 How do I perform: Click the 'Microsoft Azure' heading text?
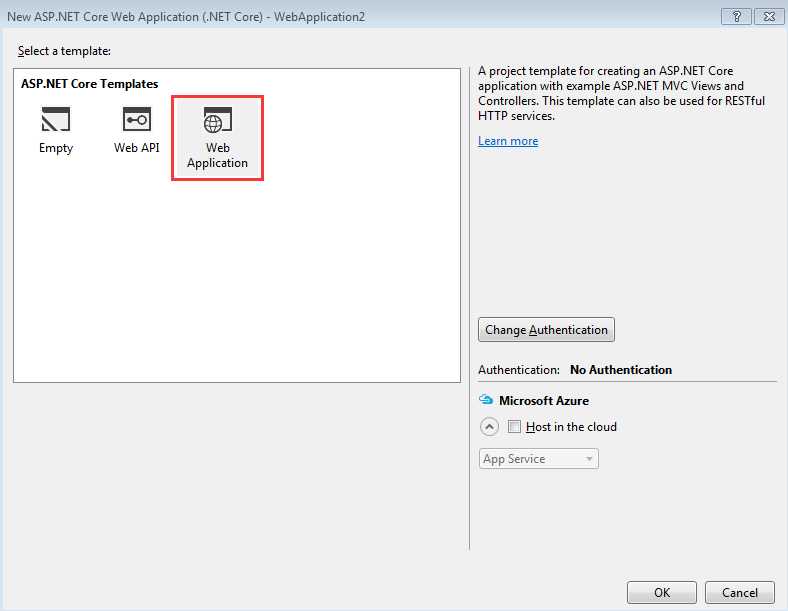tap(544, 400)
